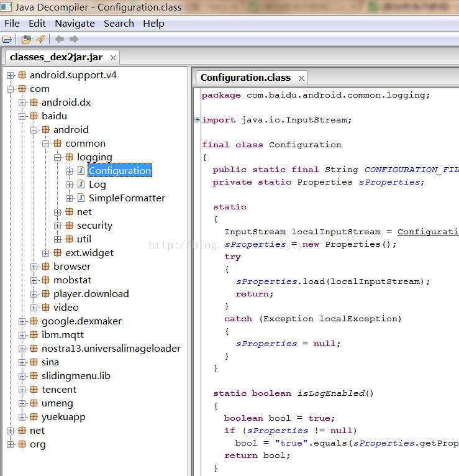Go back with the Backward arrow
The width and height of the screenshot is (459, 476).
coord(60,39)
